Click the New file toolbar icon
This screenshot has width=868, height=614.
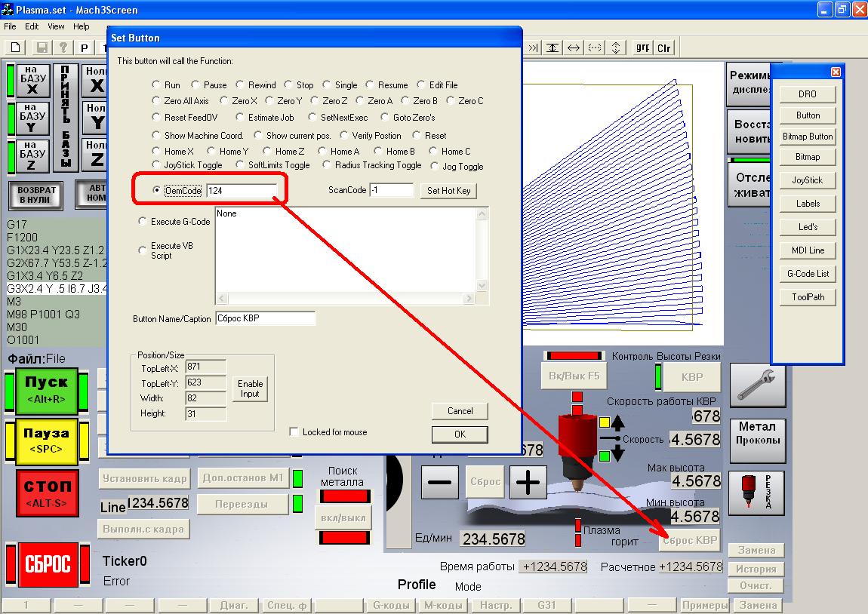pyautogui.click(x=16, y=48)
